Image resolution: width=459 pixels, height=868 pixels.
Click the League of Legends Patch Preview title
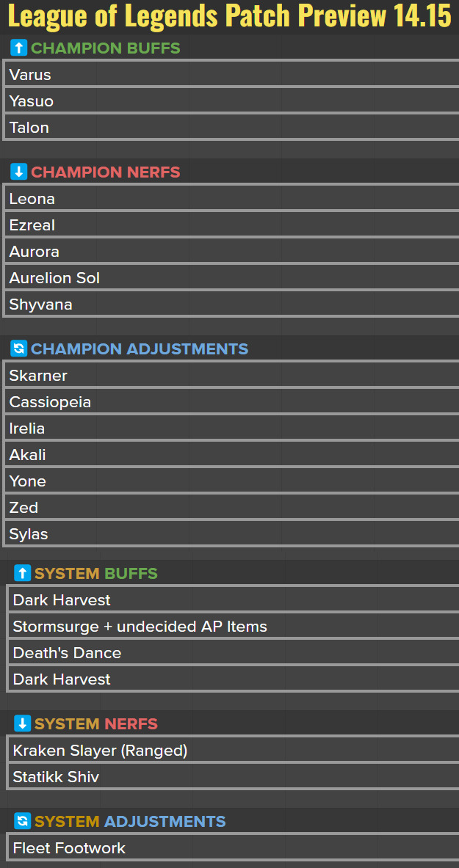click(229, 16)
